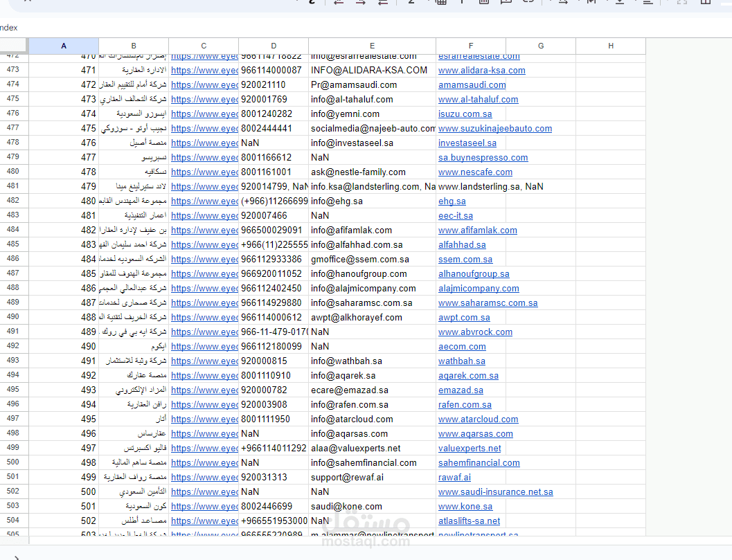Open the www.suzukinajeebauto.com link
Image resolution: width=732 pixels, height=560 pixels.
495,128
